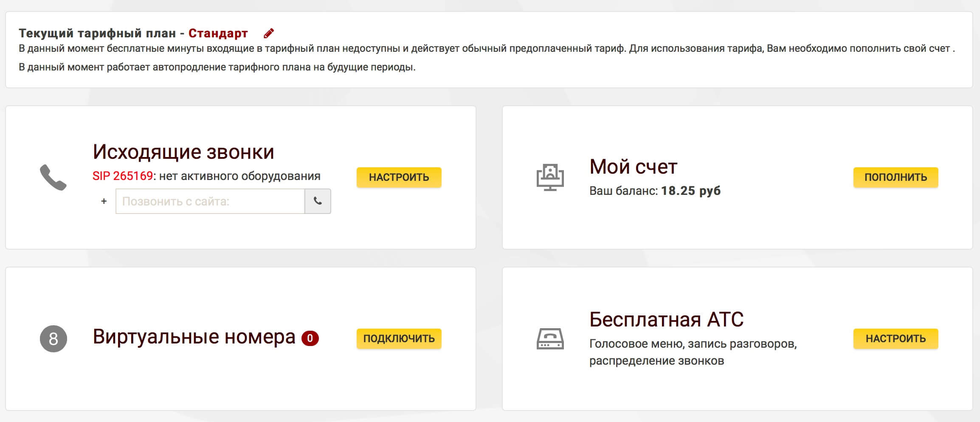Click the free ATC telephone device icon
Viewport: 980px width, 422px height.
coord(550,339)
